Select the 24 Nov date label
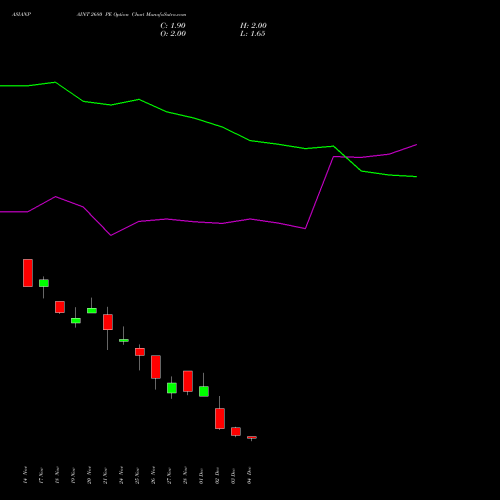The image size is (500, 500). (x=121, y=475)
